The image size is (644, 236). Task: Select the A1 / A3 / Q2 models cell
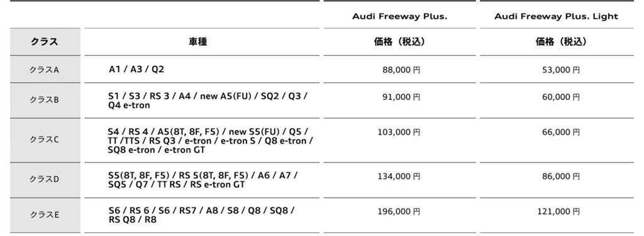click(x=136, y=69)
